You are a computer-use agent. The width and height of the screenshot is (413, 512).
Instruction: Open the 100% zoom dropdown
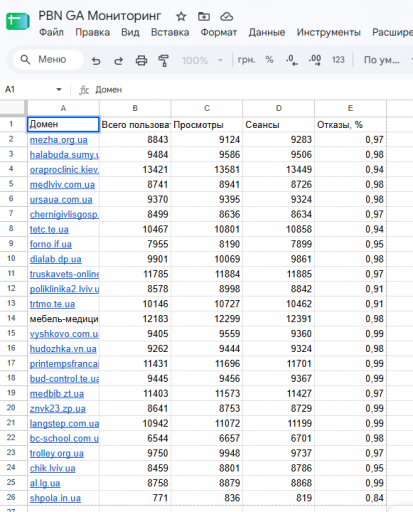[202, 61]
